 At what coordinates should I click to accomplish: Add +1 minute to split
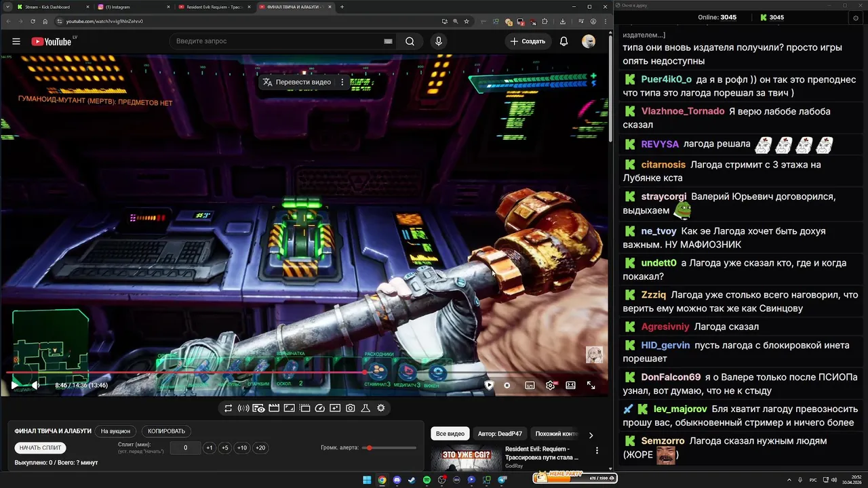coord(210,448)
